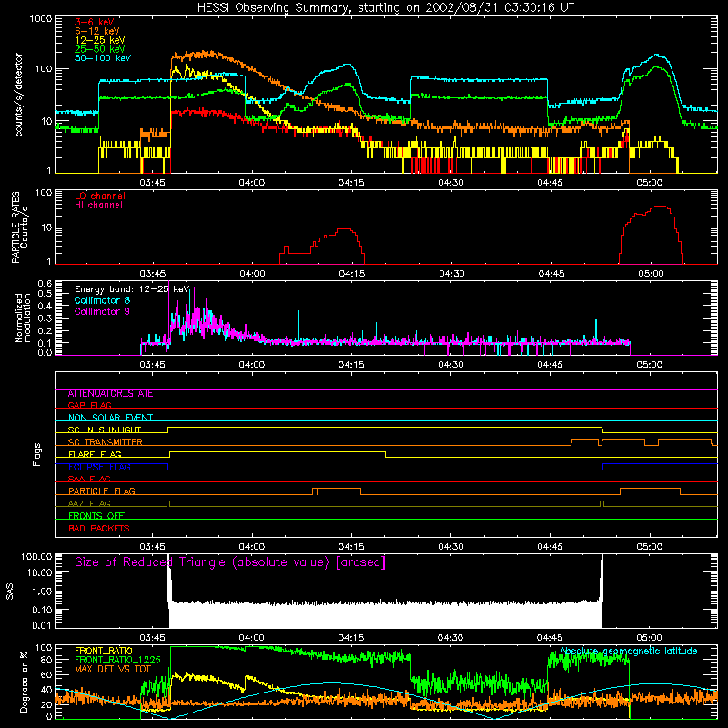Image resolution: width=728 pixels, height=728 pixels.
Task: Click the Normalized modulation axis label
Action: click(23, 318)
